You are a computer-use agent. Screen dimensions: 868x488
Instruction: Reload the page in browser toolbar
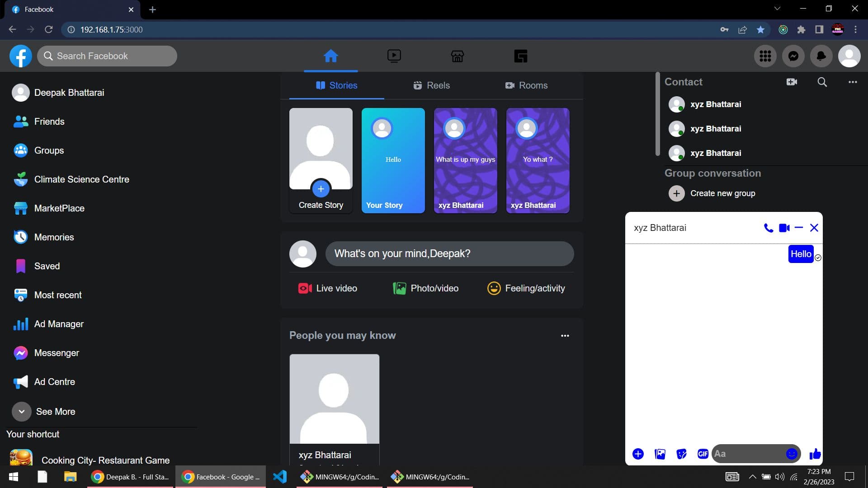(49, 29)
